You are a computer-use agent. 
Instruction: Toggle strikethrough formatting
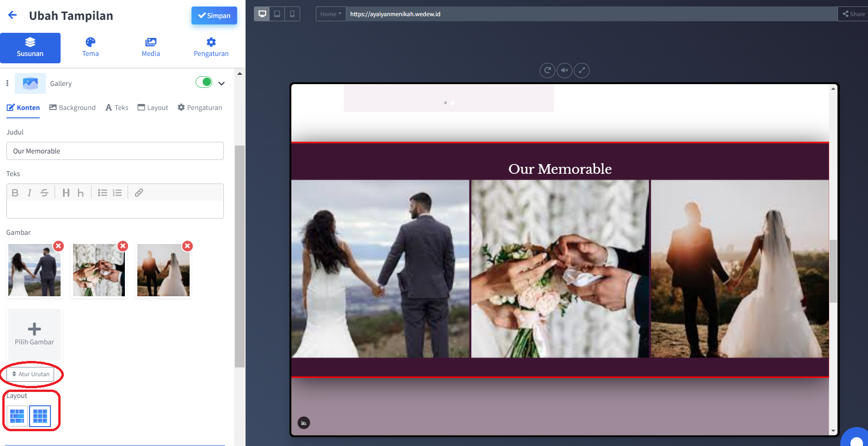coord(44,193)
